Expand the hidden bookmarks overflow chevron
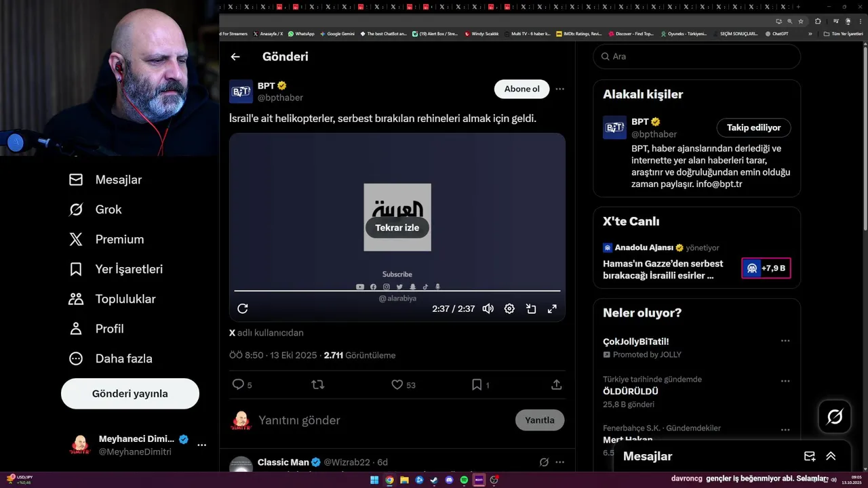The image size is (868, 488). pyautogui.click(x=810, y=33)
